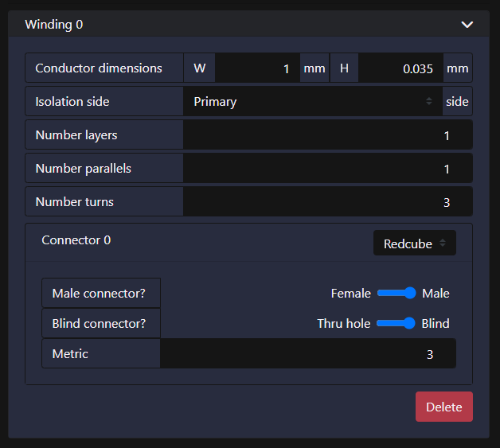This screenshot has height=448, width=500.
Task: Click the Number layers input field
Action: (327, 134)
